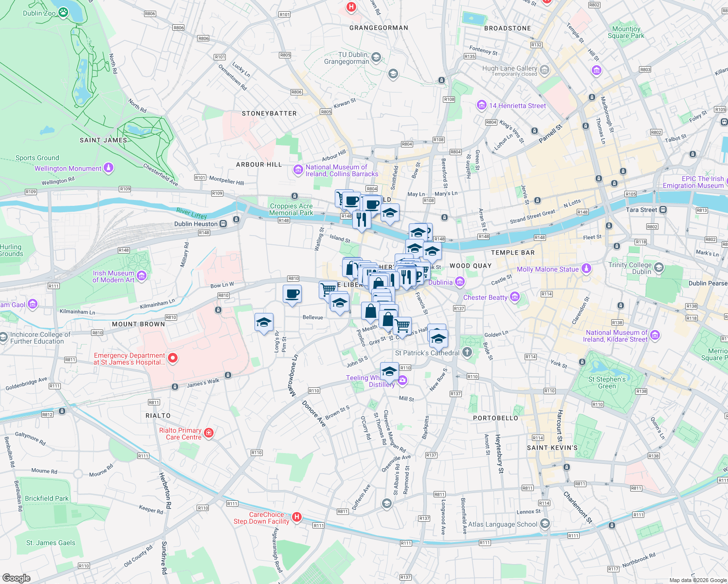This screenshot has height=584, width=728.
Task: Click the TEMPLE BAR district label
Action: [x=513, y=253]
